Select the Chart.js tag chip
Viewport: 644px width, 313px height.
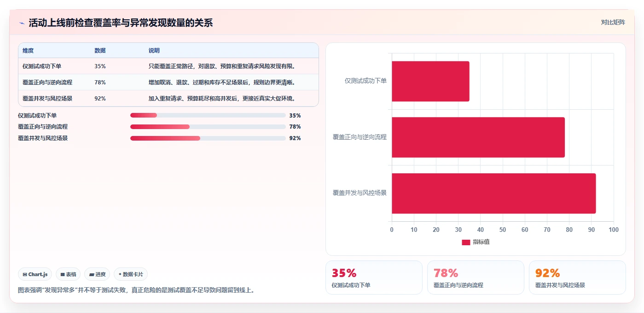[35, 274]
